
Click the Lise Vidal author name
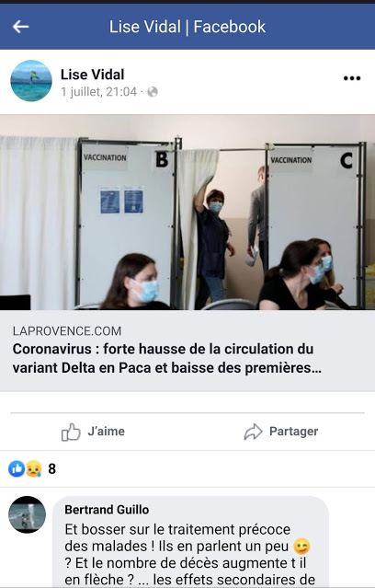pos(93,75)
